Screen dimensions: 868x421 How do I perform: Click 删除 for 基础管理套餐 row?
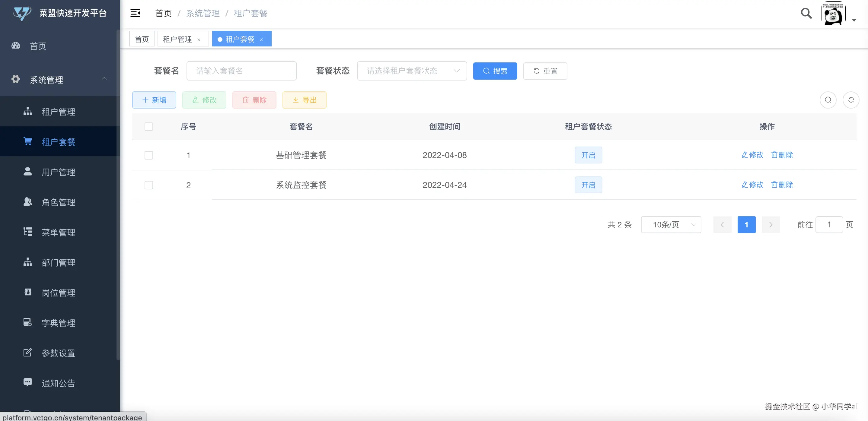pyautogui.click(x=782, y=155)
